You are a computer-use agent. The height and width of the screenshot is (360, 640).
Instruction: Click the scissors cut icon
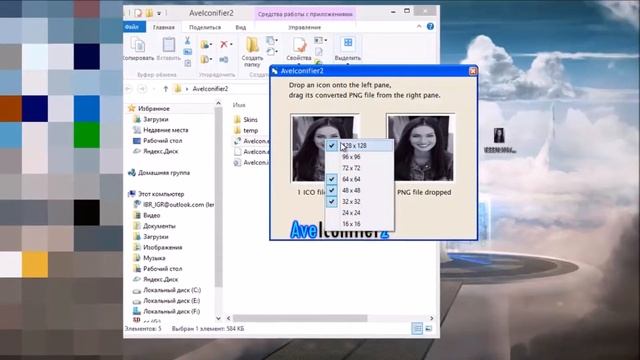[x=187, y=40]
